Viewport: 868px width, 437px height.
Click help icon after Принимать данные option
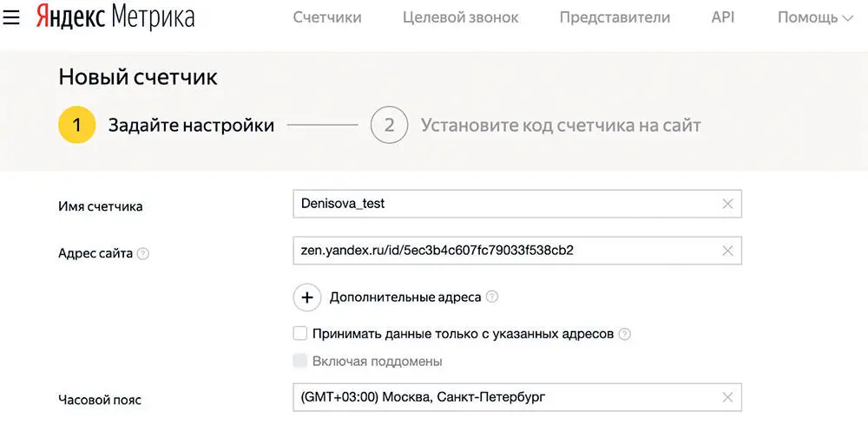pyautogui.click(x=624, y=334)
